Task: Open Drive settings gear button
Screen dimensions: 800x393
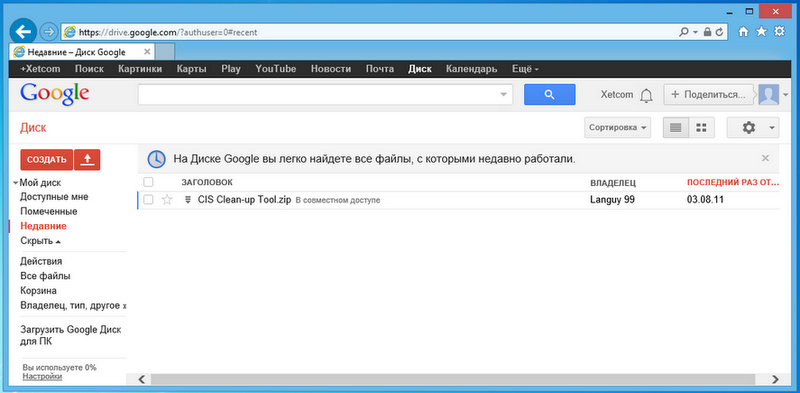Action: click(753, 128)
